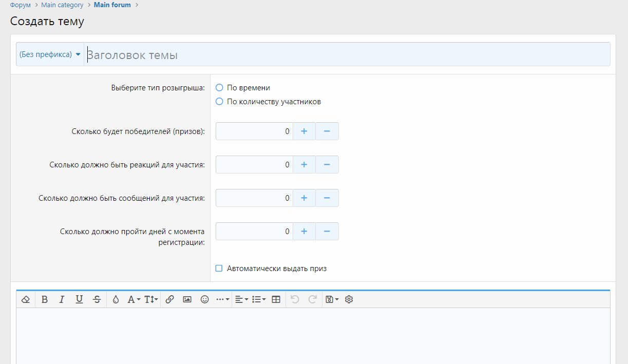Click the Bold formatting icon

pyautogui.click(x=45, y=299)
